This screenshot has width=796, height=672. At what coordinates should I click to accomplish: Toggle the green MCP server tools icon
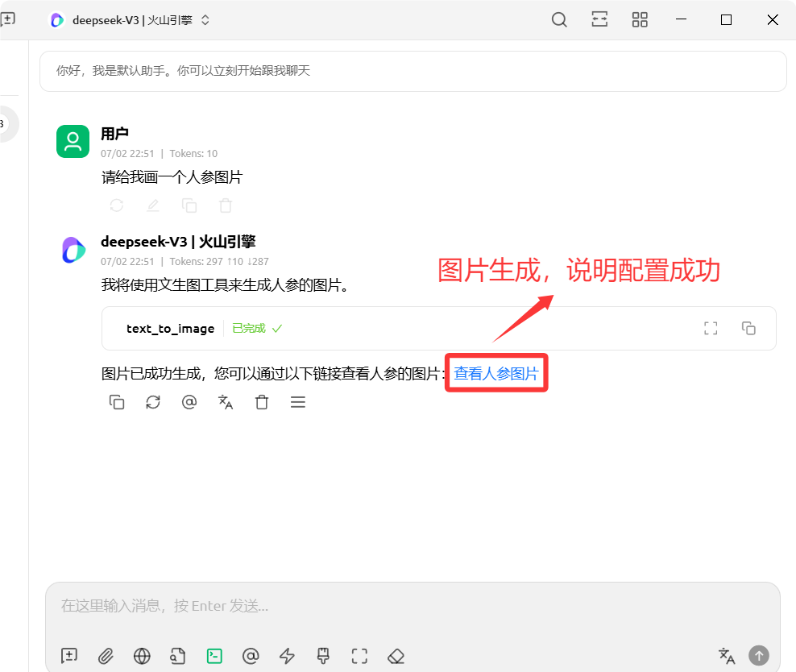[214, 656]
